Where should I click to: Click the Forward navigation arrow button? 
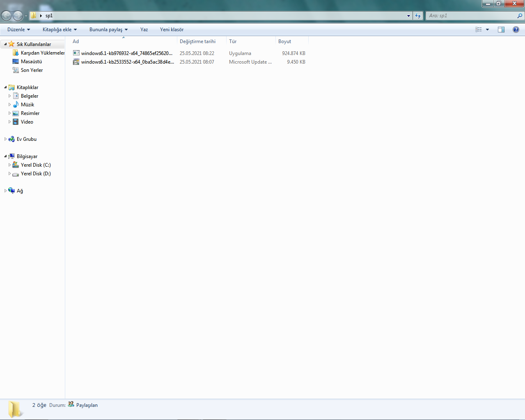[18, 16]
